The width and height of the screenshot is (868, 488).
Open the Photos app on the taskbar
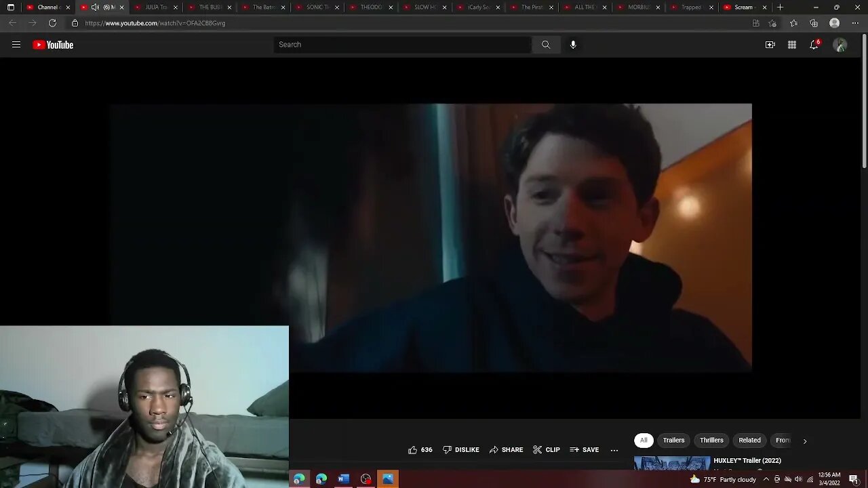[x=388, y=479]
